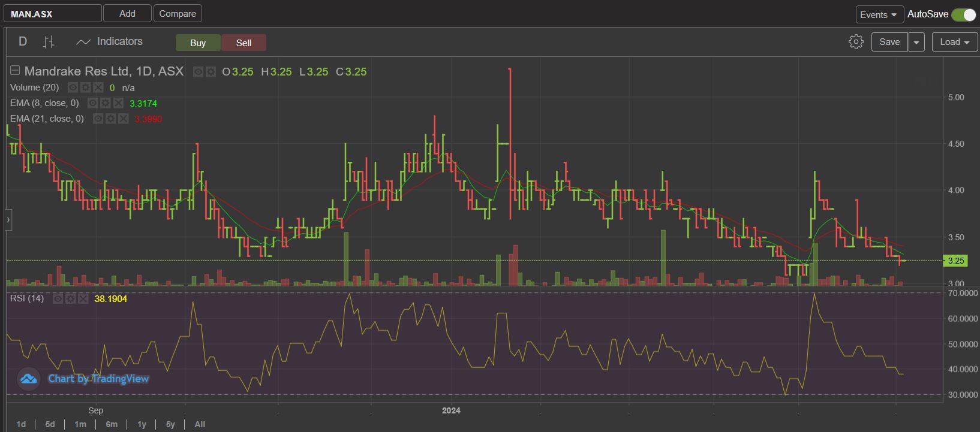Hide the EMA (21, close, 0) line
Screen dimensions: 980x432
pos(98,119)
